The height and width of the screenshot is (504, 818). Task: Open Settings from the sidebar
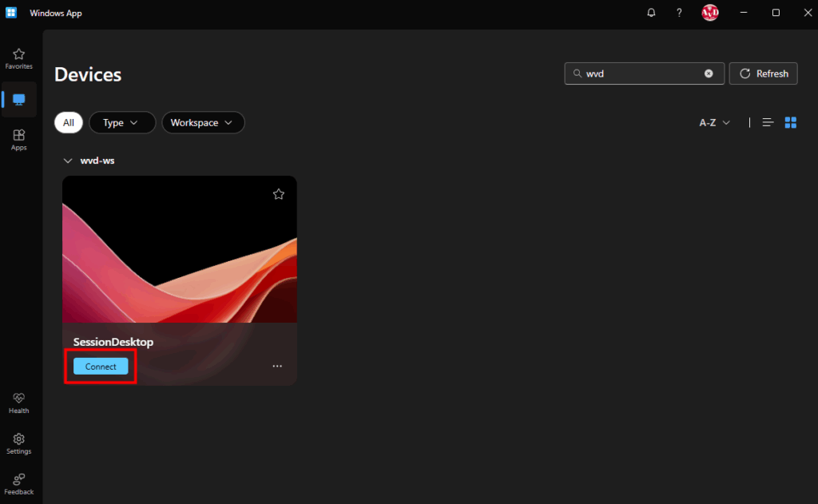click(18, 443)
